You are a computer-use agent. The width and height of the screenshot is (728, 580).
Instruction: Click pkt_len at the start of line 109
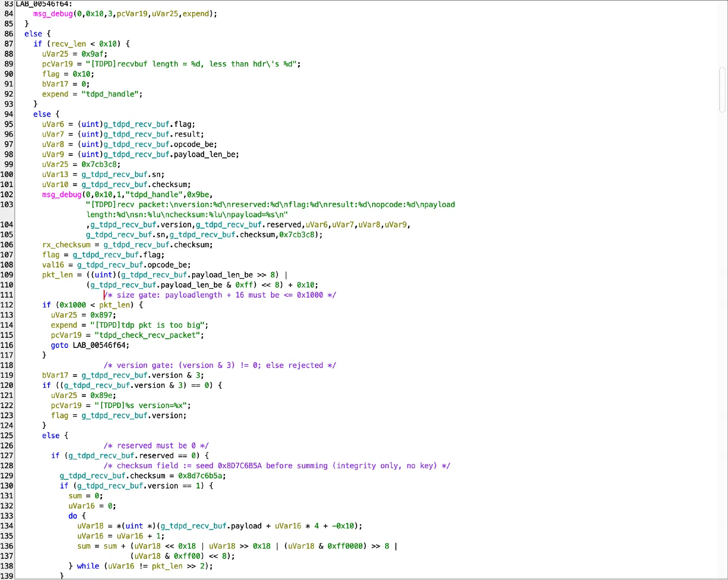pyautogui.click(x=57, y=275)
